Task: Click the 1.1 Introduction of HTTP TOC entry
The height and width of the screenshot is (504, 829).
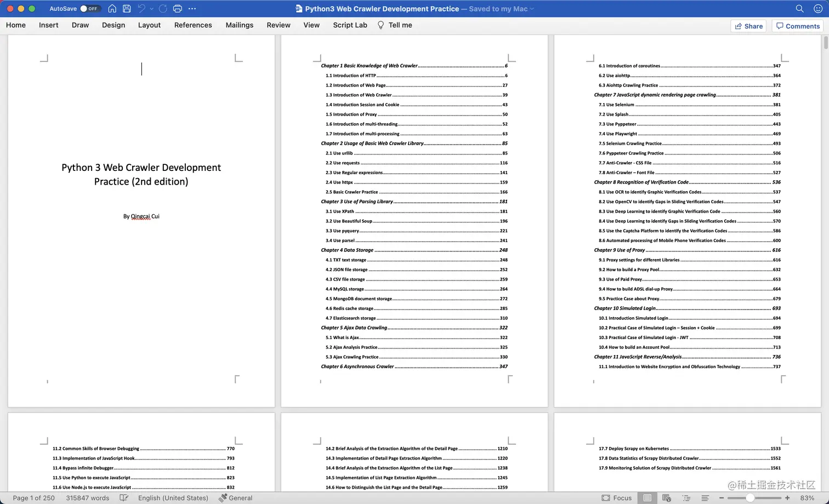Action: tap(417, 76)
